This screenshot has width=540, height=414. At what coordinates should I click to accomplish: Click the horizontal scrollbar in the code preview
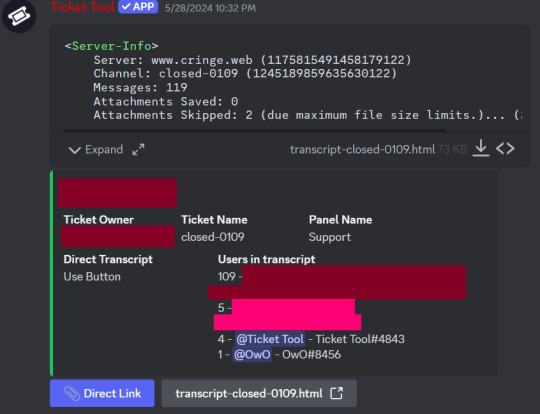pos(255,131)
